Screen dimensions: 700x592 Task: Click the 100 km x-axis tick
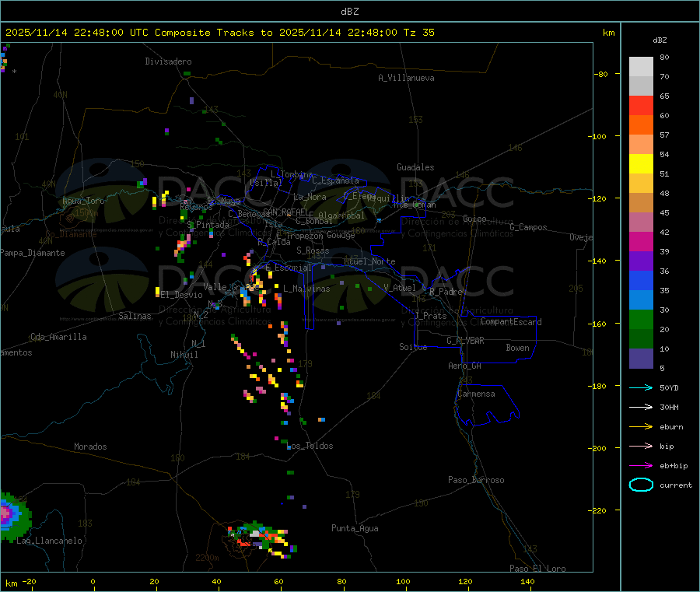pos(403,581)
